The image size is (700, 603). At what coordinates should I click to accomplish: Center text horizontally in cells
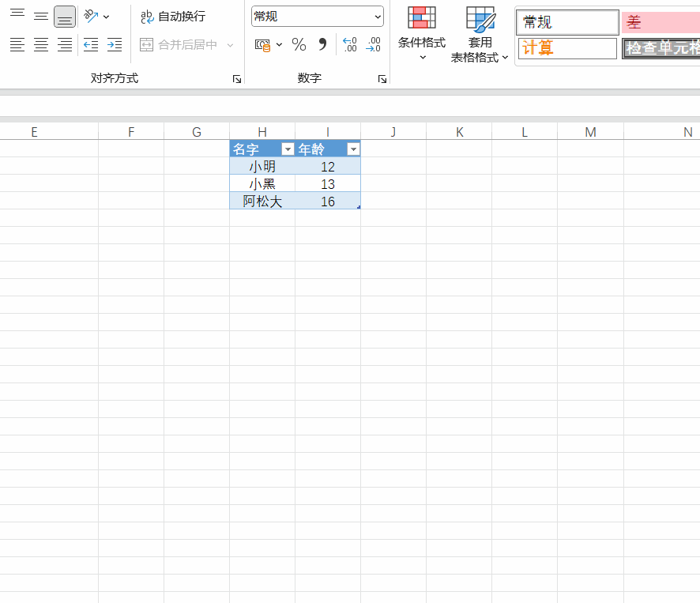point(41,45)
